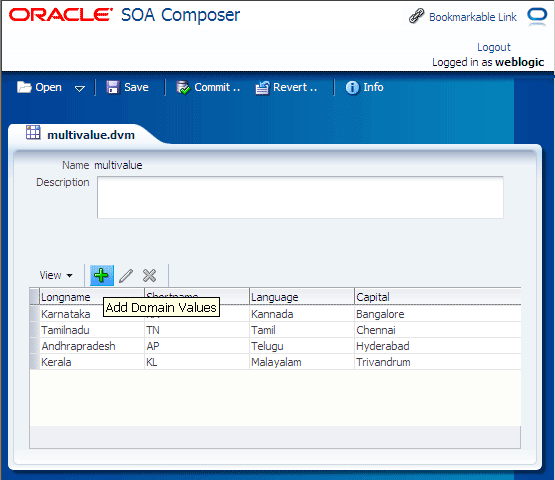Image resolution: width=555 pixels, height=480 pixels.
Task: Click the Language column header
Action: coord(302,297)
